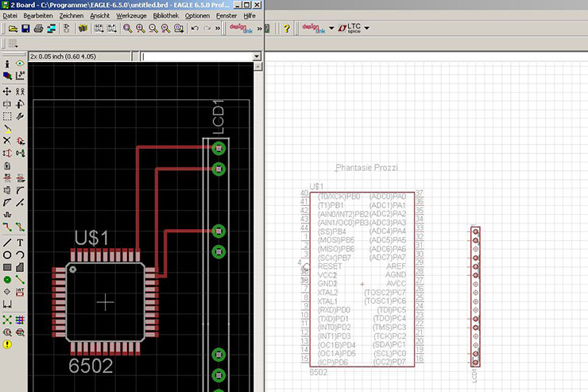Select the Show eye tool
This screenshot has height=392, width=588.
click(20, 64)
